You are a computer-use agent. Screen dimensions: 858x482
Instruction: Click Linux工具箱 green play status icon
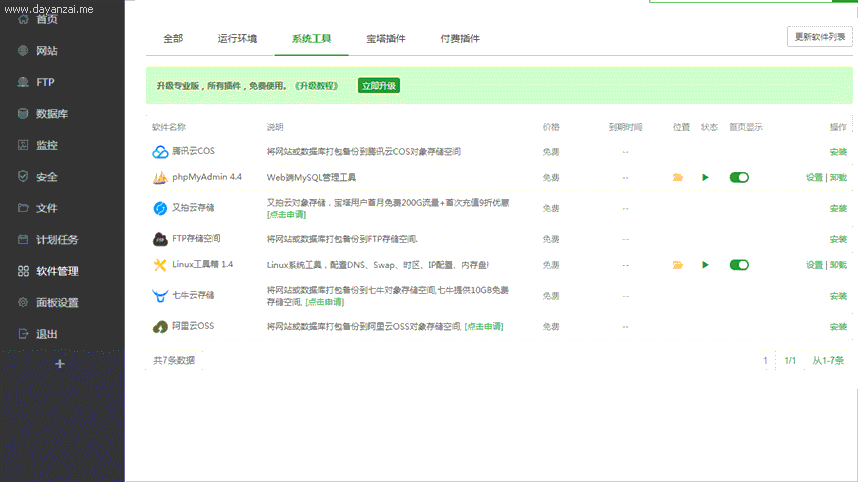(705, 265)
